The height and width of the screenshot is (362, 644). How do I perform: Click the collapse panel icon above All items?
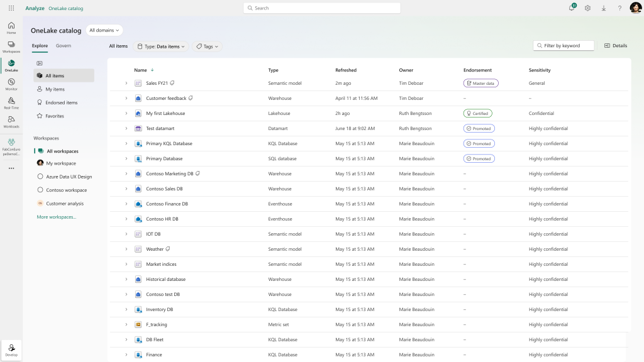40,63
